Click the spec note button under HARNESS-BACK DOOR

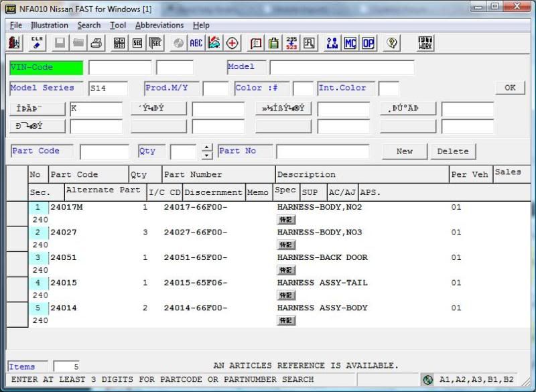[286, 270]
